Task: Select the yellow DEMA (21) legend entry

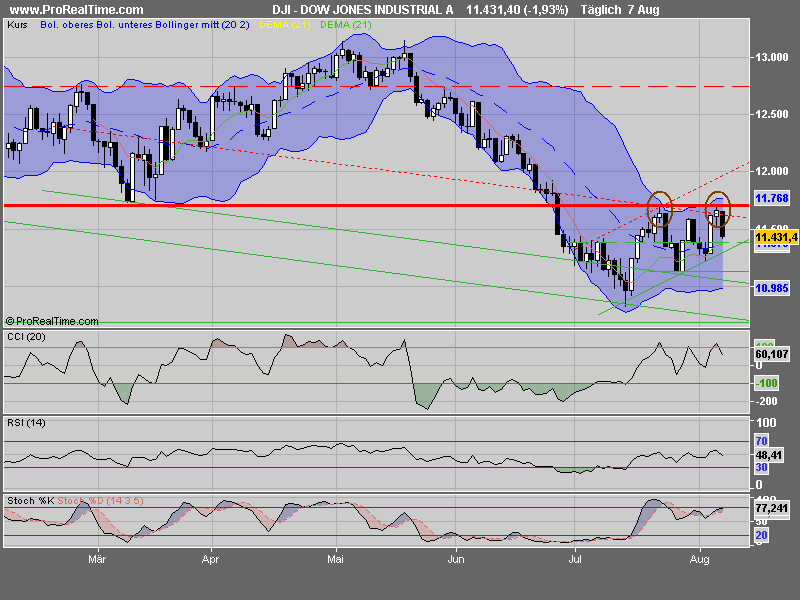Action: (x=285, y=24)
